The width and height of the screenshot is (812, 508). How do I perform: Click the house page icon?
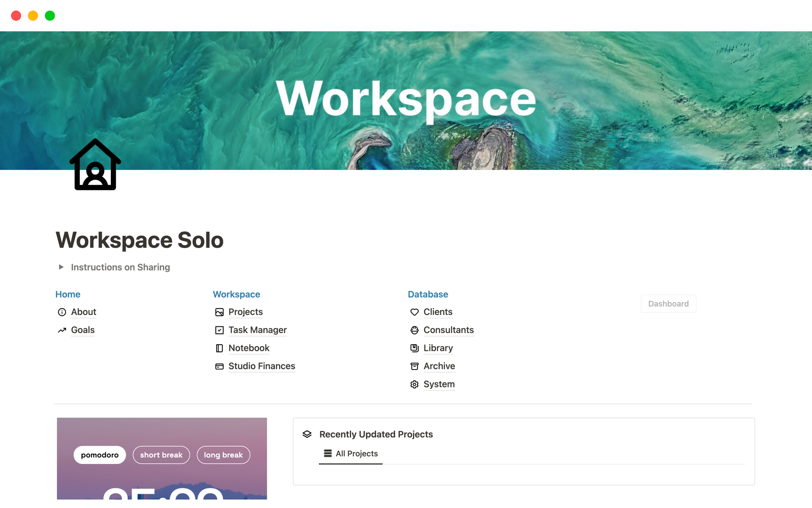[95, 165]
